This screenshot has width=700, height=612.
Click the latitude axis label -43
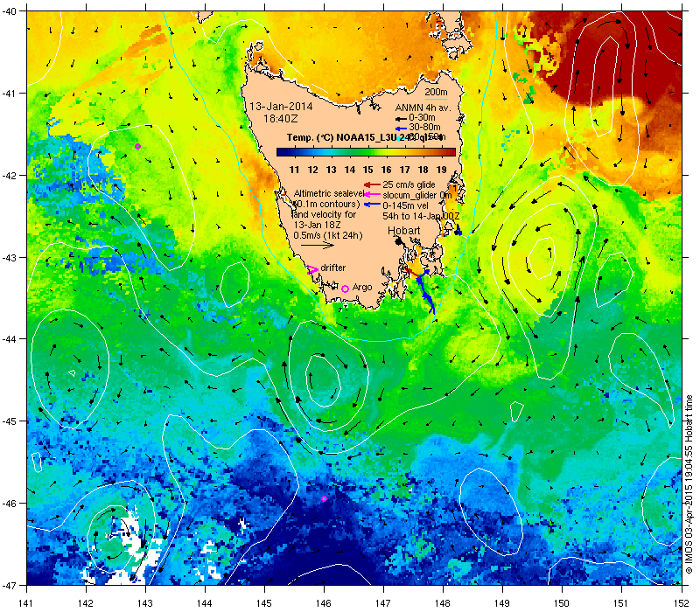(9, 257)
